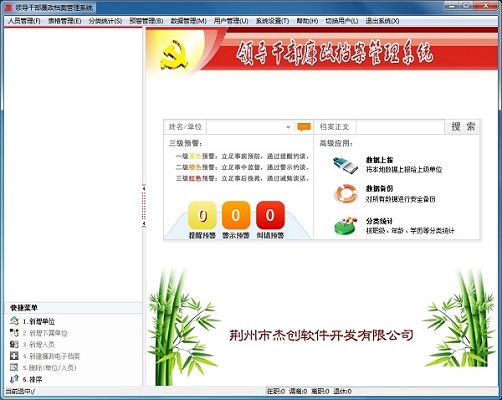Click text 对所有数据进行安全备份

400,199
